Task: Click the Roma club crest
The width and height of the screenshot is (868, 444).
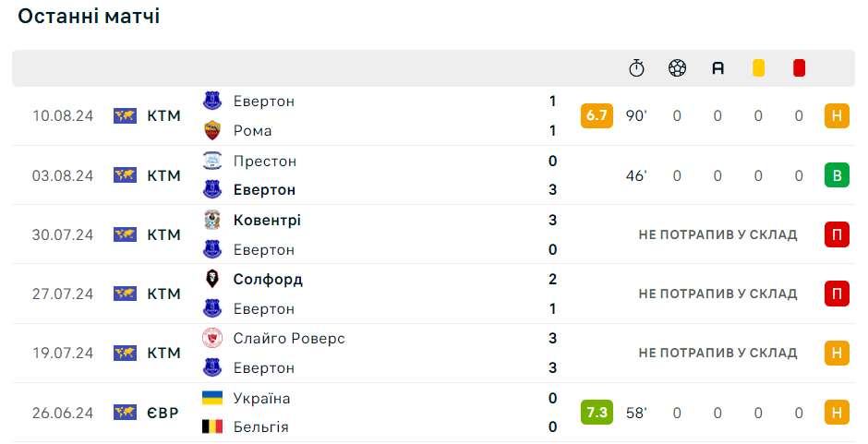Action: [212, 131]
